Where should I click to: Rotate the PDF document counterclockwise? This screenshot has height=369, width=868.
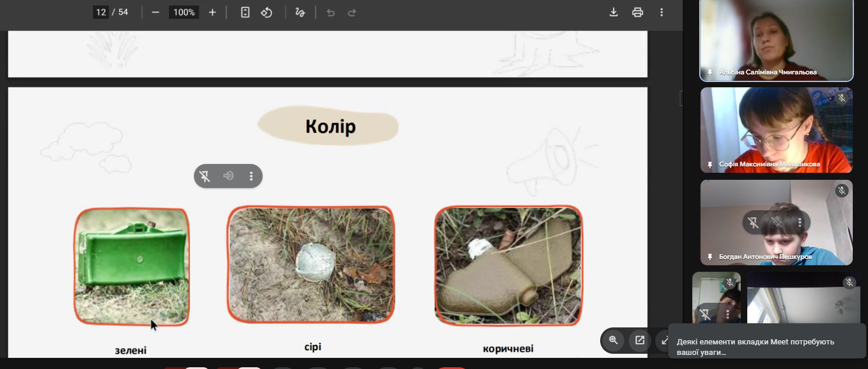[x=267, y=12]
